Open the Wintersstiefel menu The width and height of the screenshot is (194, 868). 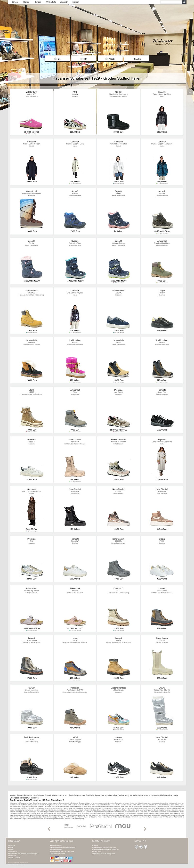pos(51,2)
